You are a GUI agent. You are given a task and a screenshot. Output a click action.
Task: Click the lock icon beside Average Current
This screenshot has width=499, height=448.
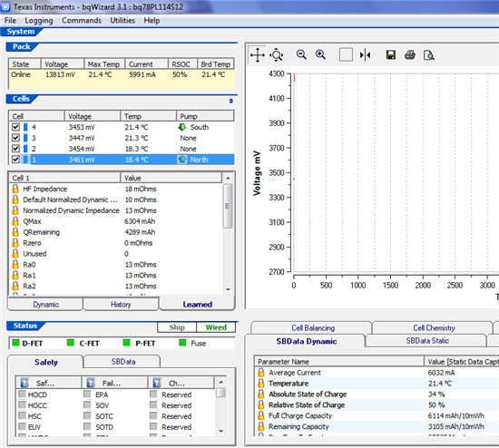tap(261, 373)
